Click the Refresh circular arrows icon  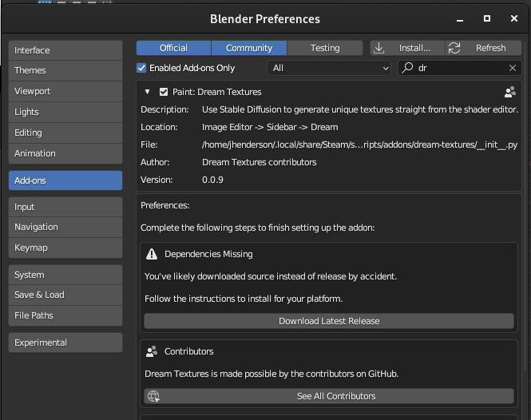coord(454,48)
